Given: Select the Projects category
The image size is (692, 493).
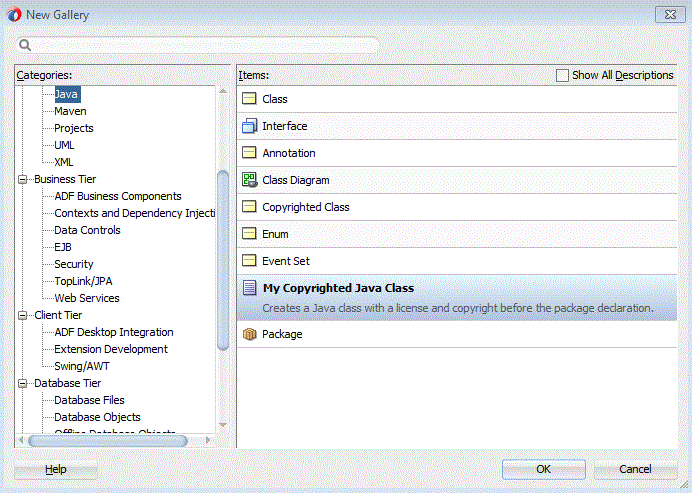Looking at the screenshot, I should point(74,128).
